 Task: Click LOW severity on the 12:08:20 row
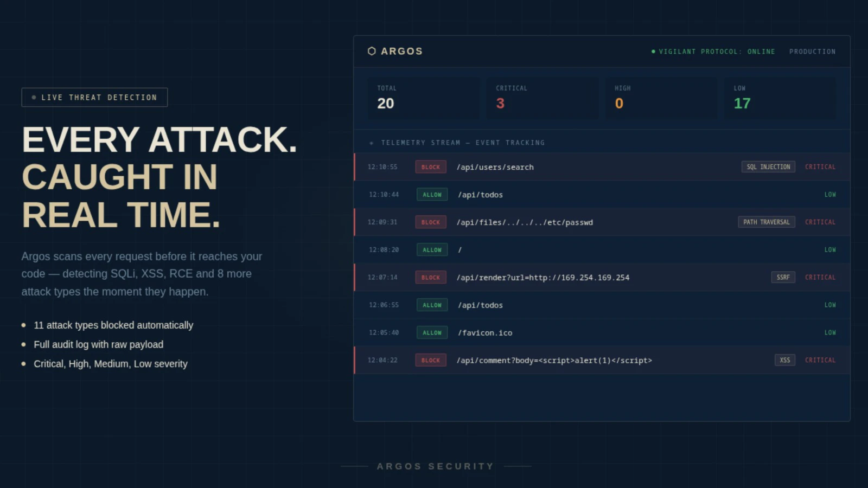click(830, 250)
